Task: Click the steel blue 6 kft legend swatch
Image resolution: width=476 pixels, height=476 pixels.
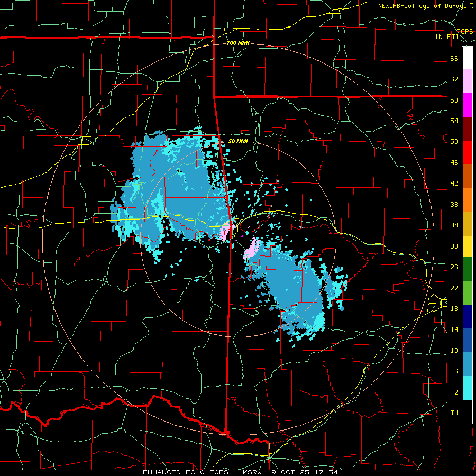Action: point(467,364)
